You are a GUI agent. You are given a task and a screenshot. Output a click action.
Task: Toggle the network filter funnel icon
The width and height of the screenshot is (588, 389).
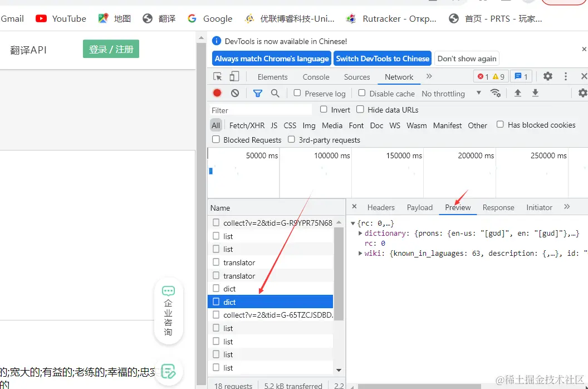pyautogui.click(x=258, y=93)
